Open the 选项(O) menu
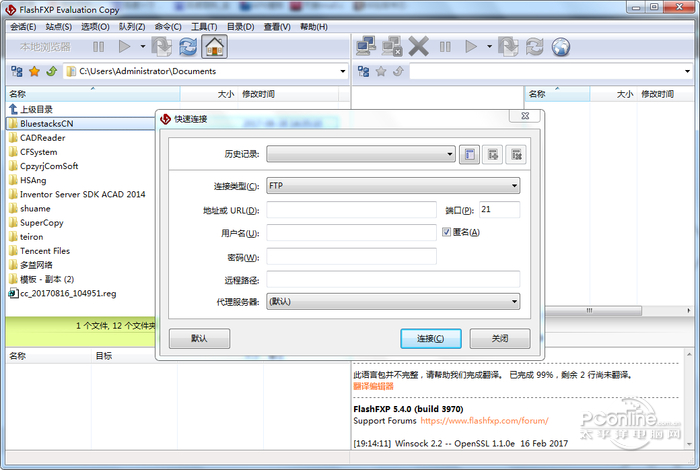This screenshot has width=700, height=470. (95, 27)
